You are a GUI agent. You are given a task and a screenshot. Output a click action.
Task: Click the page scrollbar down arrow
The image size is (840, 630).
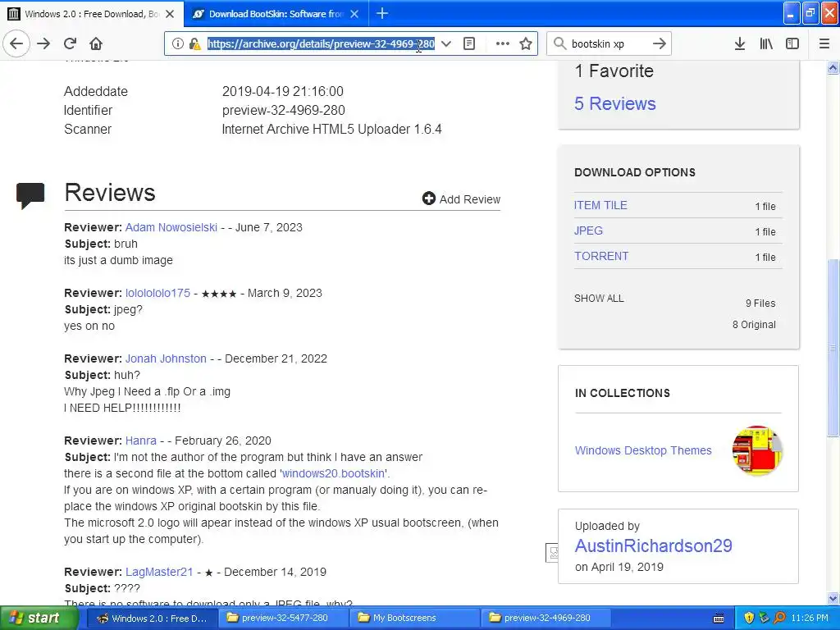(x=833, y=598)
